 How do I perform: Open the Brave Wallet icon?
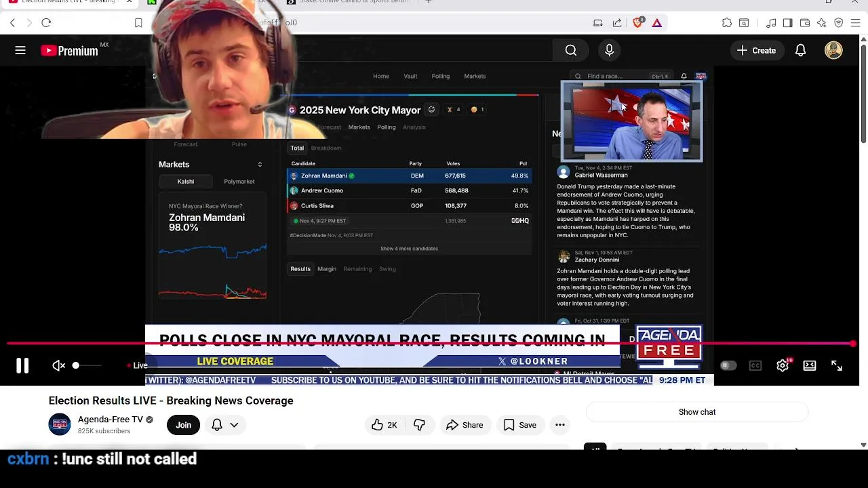805,23
